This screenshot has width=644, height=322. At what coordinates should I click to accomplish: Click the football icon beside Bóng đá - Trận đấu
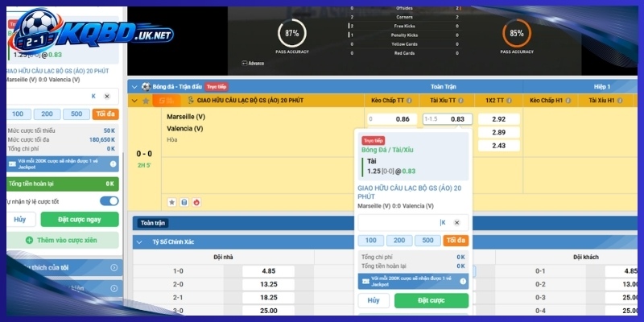(146, 87)
